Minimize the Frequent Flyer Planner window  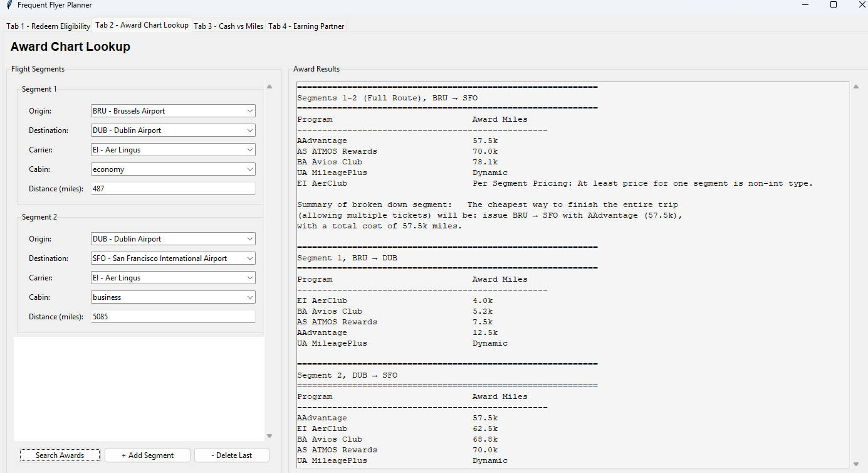[x=804, y=5]
